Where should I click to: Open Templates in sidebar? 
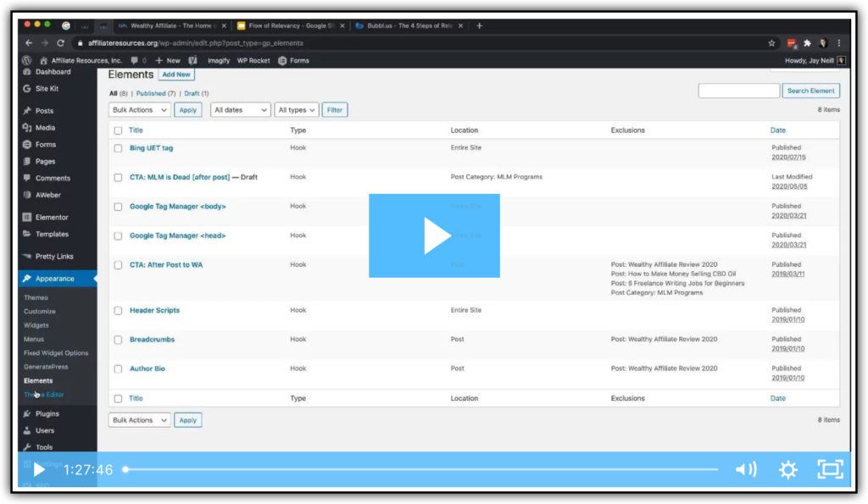52,234
